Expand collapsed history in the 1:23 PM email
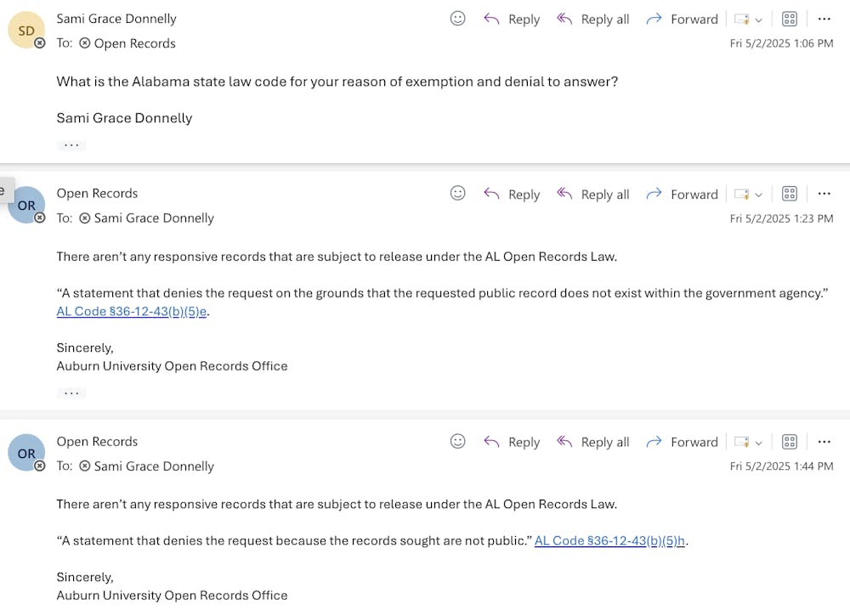 click(x=71, y=393)
